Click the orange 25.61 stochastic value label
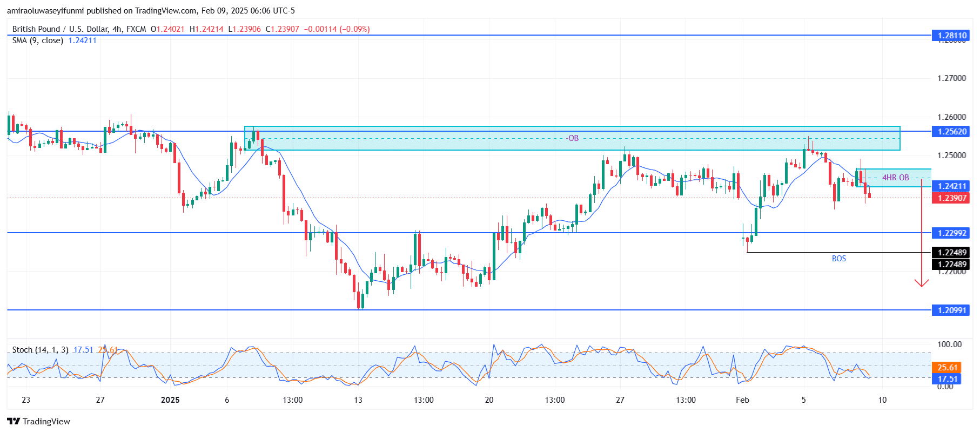Viewport: 980px width, 433px height. click(947, 367)
